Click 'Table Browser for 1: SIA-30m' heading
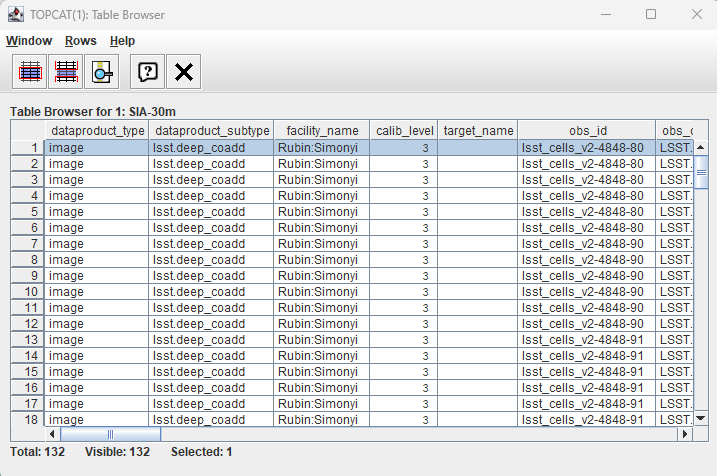717x476 pixels. [x=93, y=112]
